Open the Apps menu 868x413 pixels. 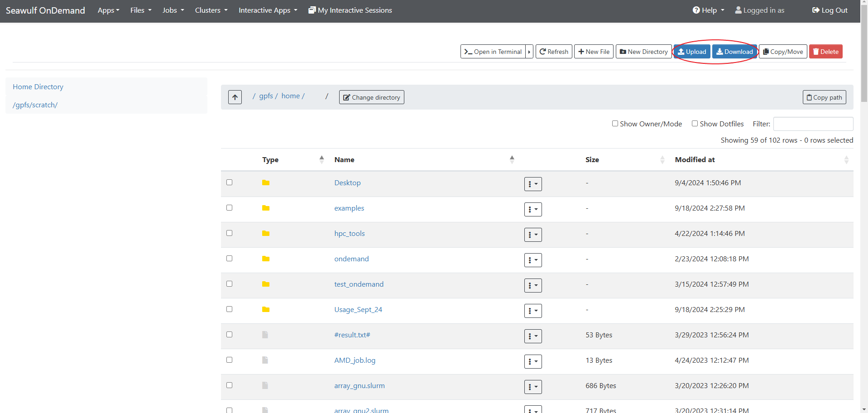108,10
